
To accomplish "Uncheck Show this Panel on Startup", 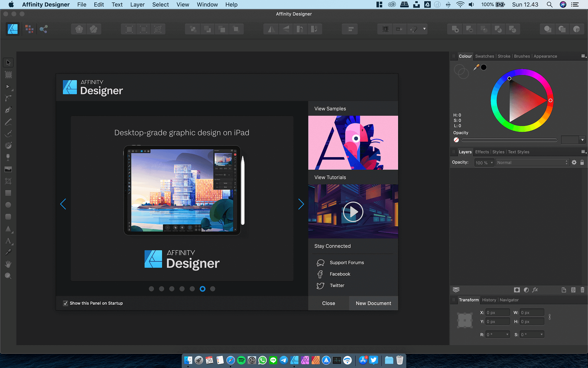I will 66,303.
